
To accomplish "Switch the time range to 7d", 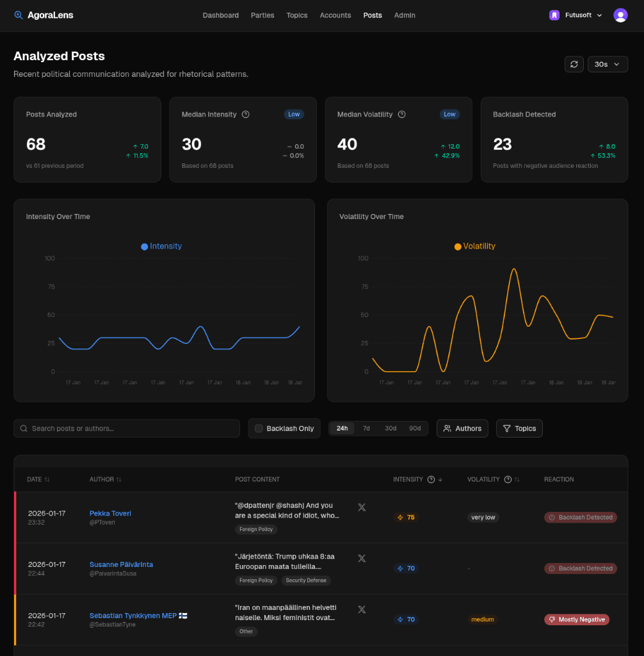I will [366, 428].
